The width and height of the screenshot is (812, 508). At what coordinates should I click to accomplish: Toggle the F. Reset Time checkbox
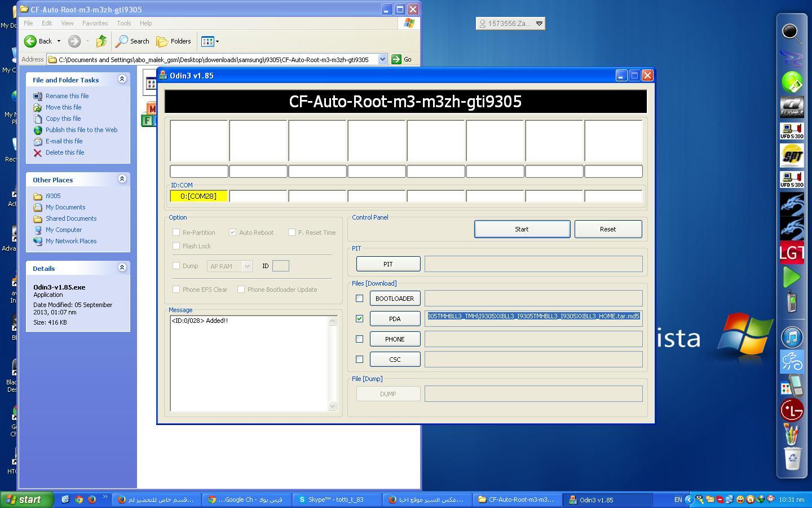tap(292, 233)
